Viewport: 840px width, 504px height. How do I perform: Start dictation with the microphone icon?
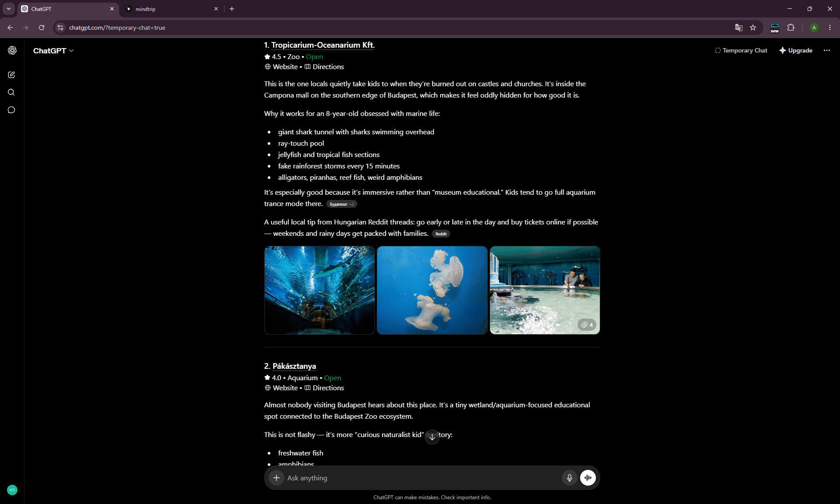[570, 478]
